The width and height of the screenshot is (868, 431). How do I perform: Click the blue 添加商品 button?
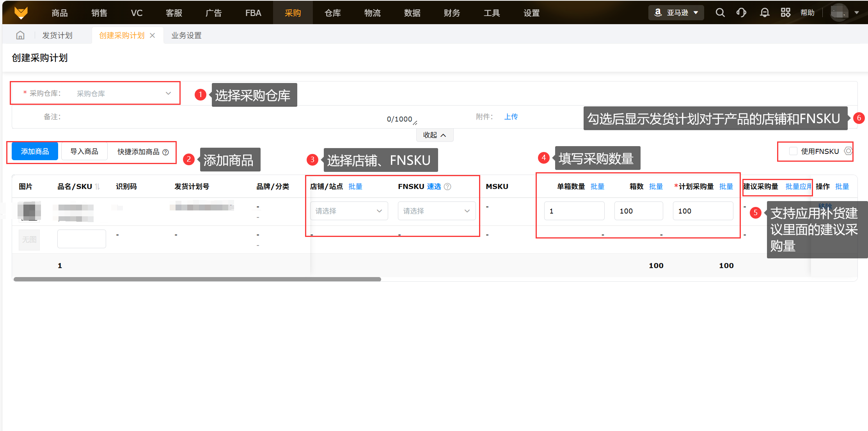pyautogui.click(x=35, y=151)
